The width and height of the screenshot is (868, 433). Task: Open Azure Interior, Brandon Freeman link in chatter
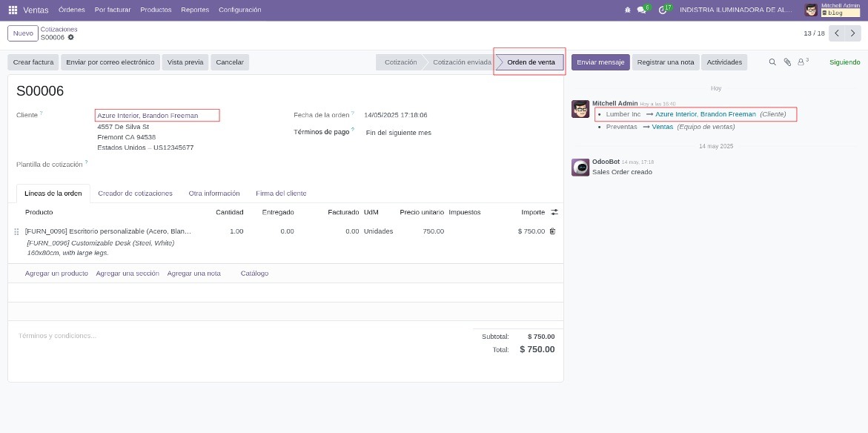tap(705, 114)
